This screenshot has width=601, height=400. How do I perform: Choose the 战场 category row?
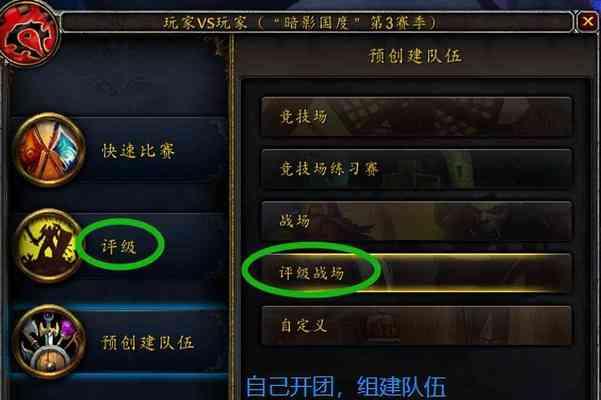[417, 221]
